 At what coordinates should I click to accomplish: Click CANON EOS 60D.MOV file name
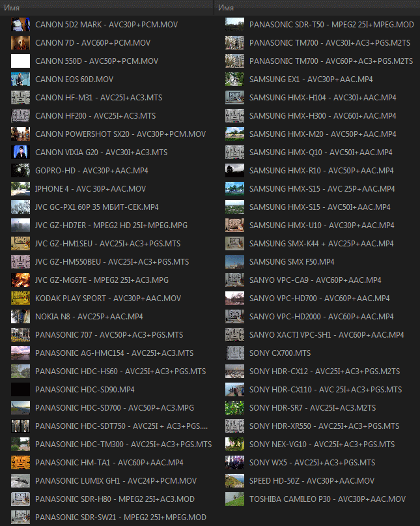[74, 80]
